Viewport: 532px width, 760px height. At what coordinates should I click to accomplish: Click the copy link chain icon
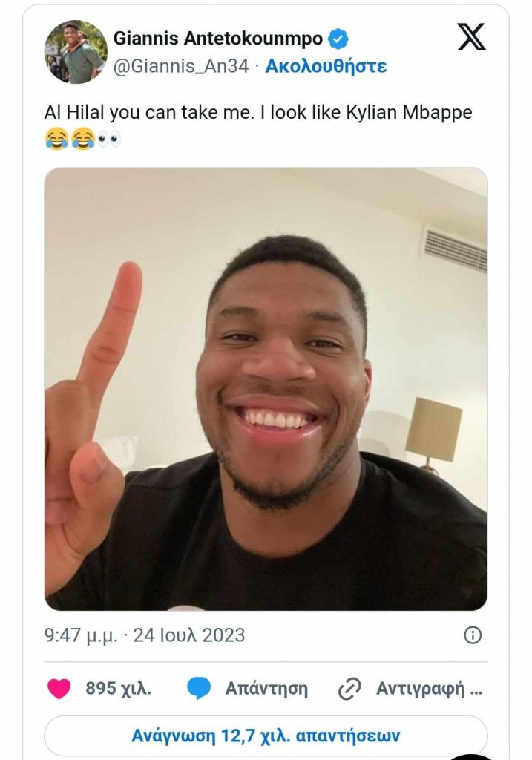(349, 689)
